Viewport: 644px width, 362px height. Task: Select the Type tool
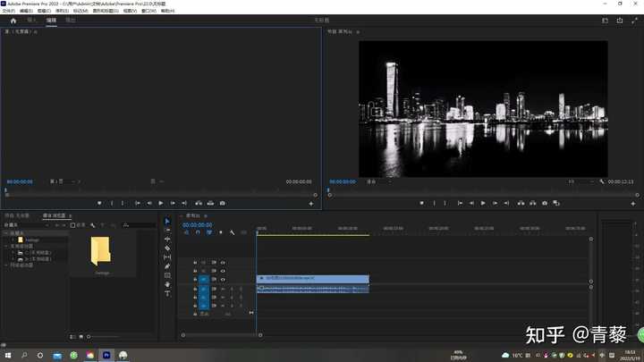[x=167, y=293]
